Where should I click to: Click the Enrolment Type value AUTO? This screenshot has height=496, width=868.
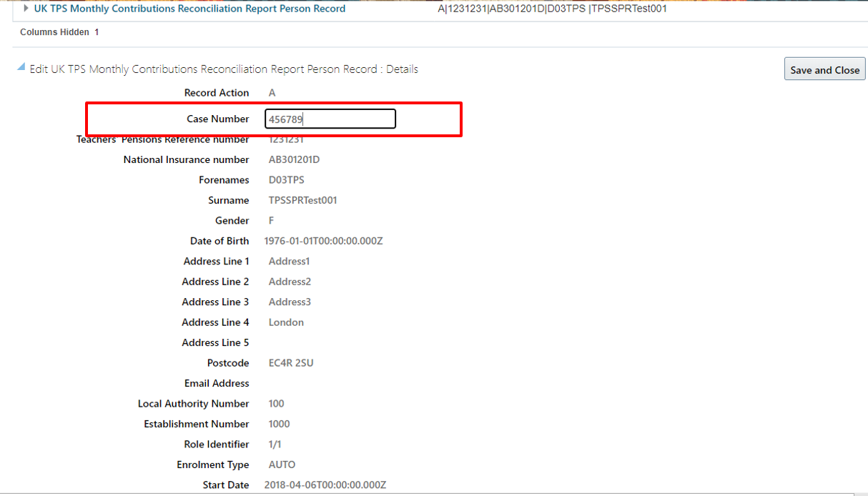(x=282, y=465)
